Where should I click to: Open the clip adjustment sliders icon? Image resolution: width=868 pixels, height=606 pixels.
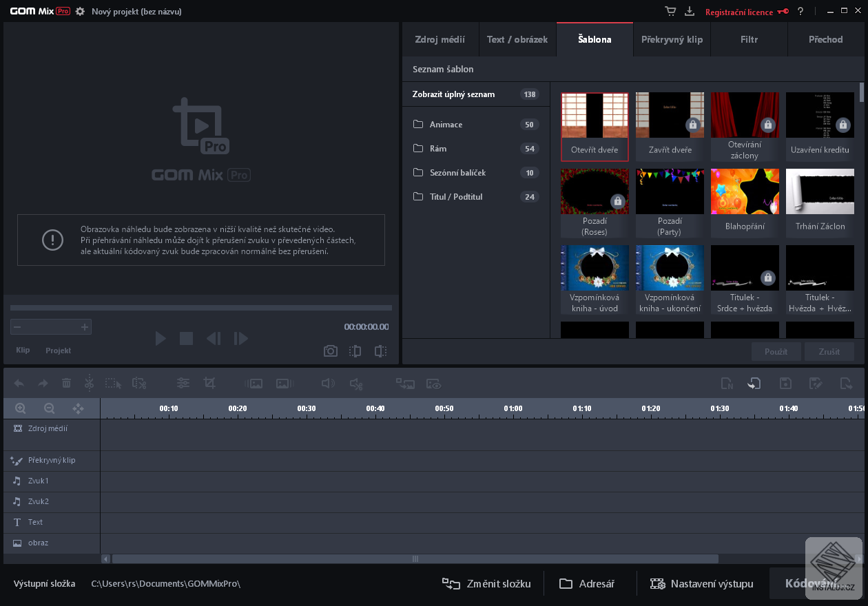(x=183, y=384)
